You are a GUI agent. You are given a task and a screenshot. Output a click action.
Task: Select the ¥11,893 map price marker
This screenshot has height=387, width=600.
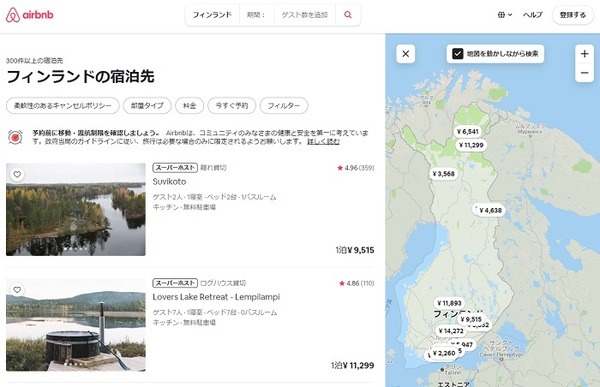tap(449, 303)
